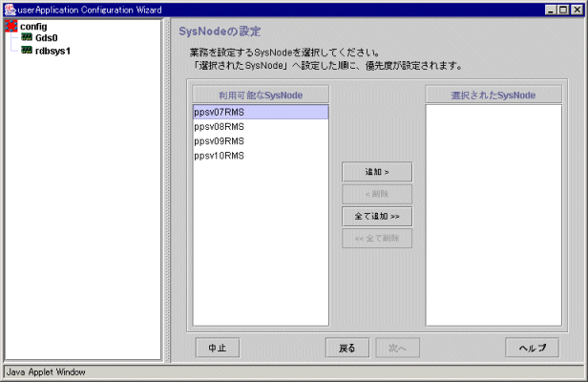Image resolution: width=588 pixels, height=382 pixels.
Task: Click the 選択されたSysNode column header
Action: [493, 95]
